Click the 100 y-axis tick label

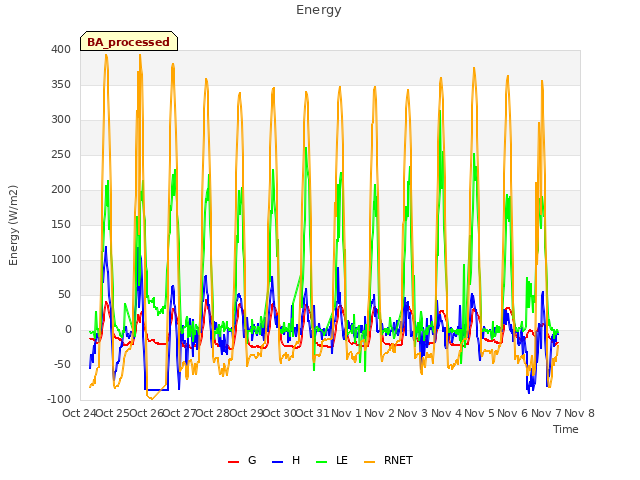pyautogui.click(x=61, y=260)
